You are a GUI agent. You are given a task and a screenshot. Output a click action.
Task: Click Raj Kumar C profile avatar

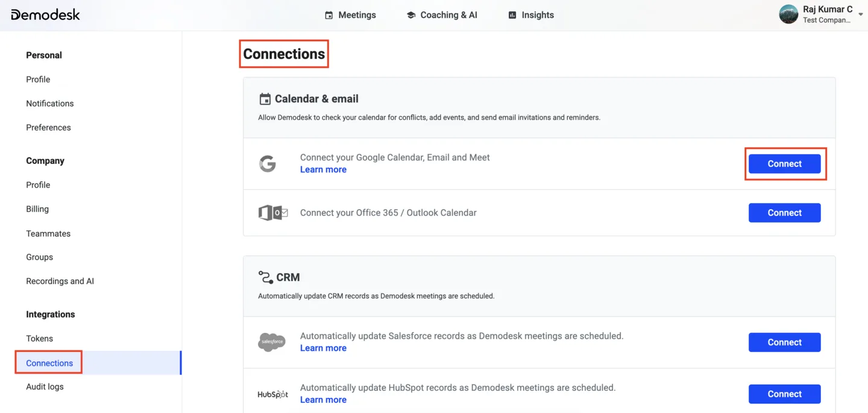click(x=788, y=14)
